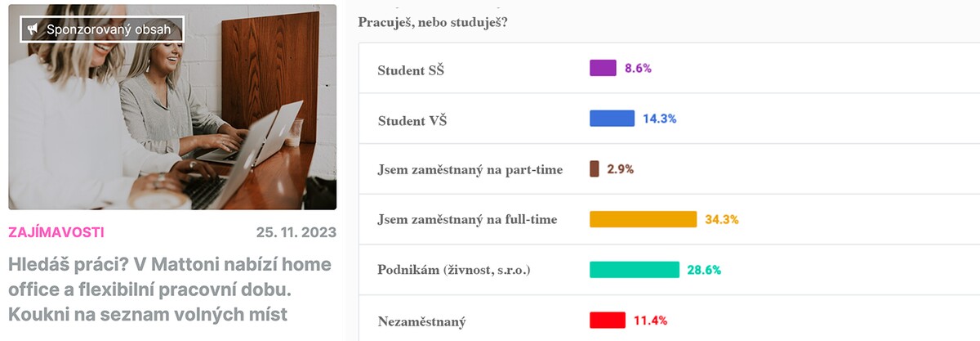Click the brown part-time result bar
The height and width of the screenshot is (341, 980).
click(x=595, y=169)
